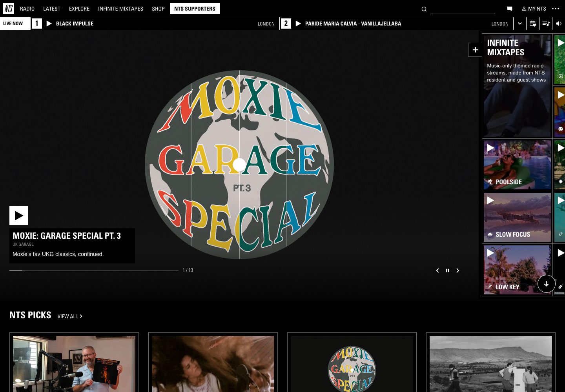Open the Infinite Mixtapes heading tile
Viewport: 565px width, 392px height.
517,86
